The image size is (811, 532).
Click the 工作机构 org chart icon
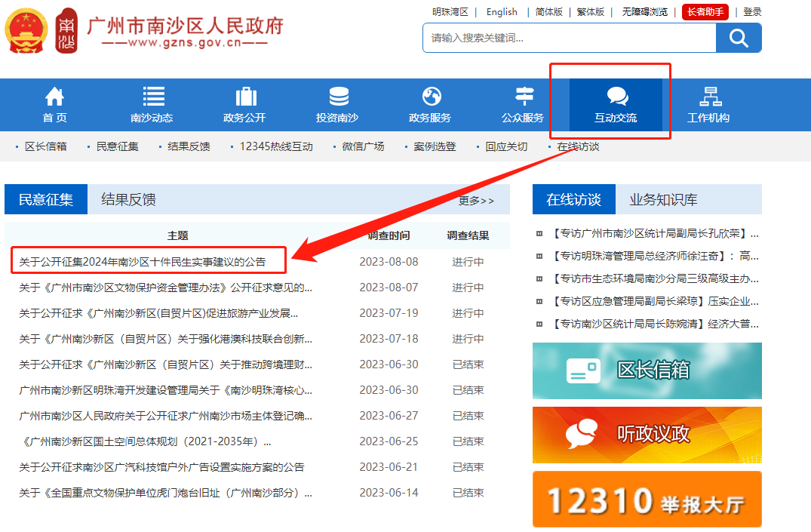click(x=709, y=97)
